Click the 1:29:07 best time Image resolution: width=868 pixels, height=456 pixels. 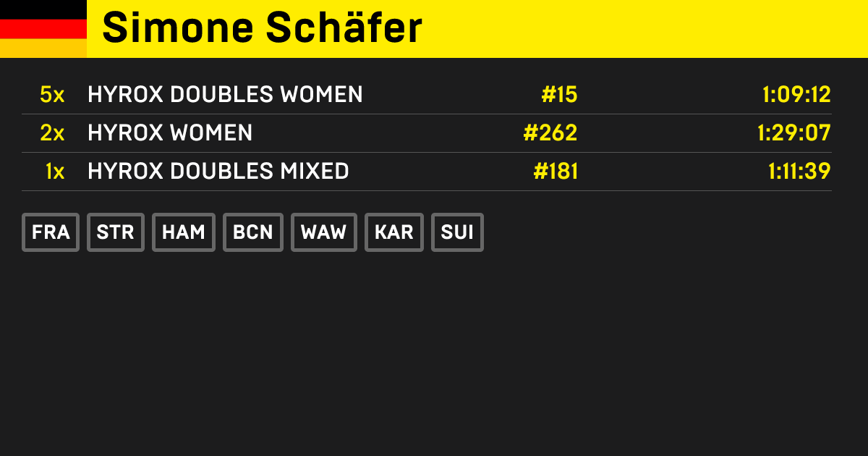[794, 133]
